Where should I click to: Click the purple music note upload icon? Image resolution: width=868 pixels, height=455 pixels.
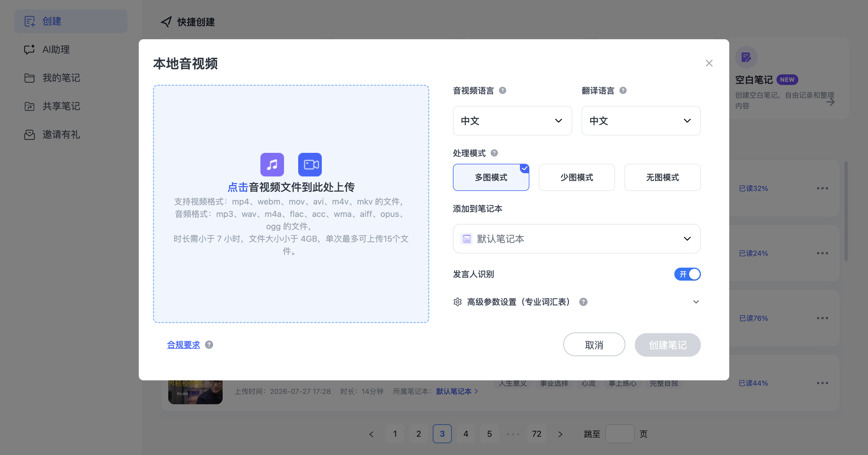[x=272, y=165]
